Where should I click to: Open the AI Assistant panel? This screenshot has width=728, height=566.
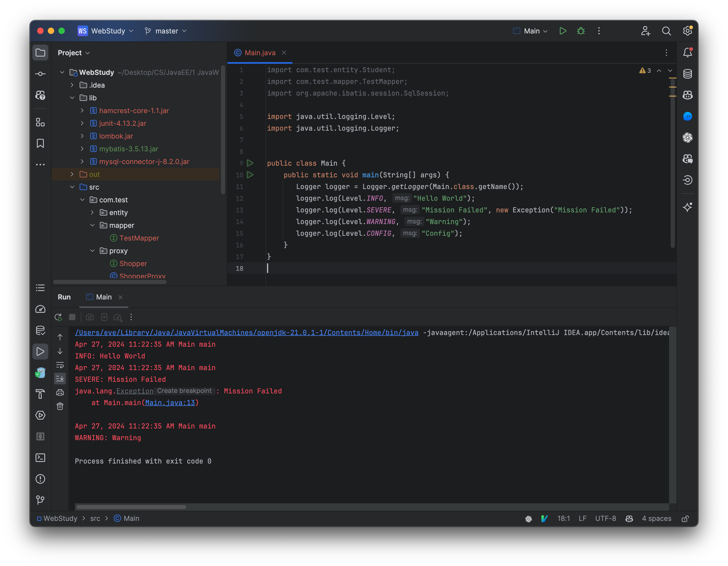coord(687,207)
